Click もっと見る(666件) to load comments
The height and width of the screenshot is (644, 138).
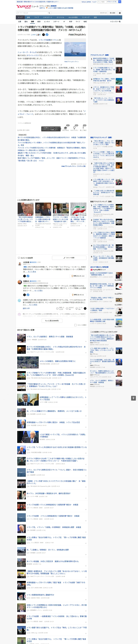(52, 321)
